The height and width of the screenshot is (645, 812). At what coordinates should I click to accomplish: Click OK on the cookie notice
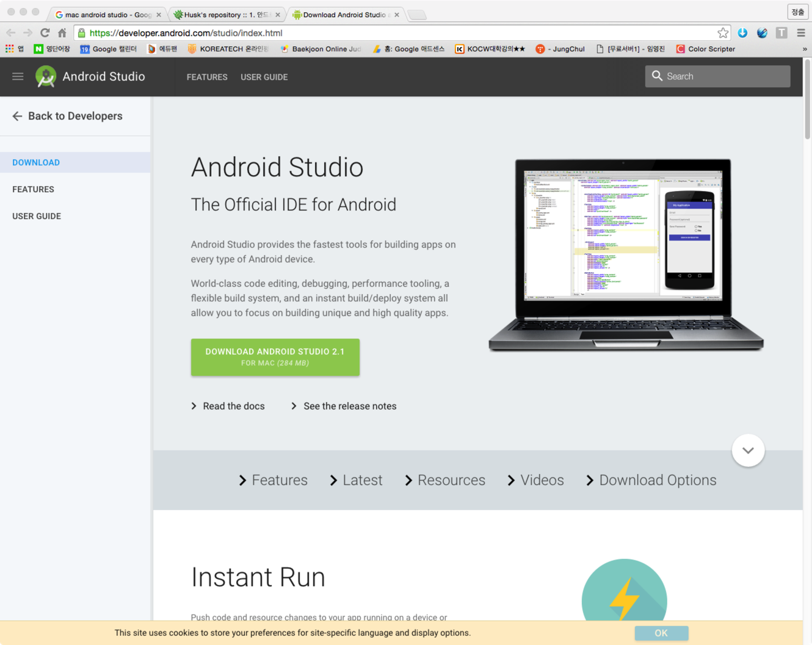pos(661,633)
